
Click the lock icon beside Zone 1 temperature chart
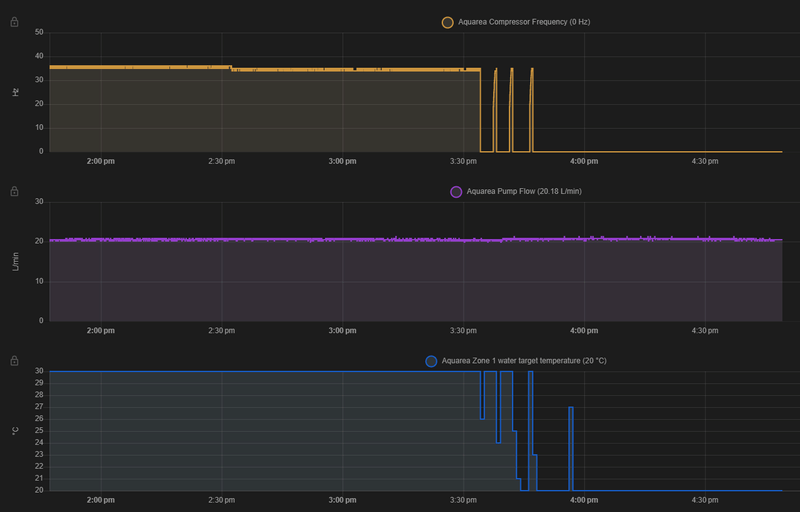14,360
